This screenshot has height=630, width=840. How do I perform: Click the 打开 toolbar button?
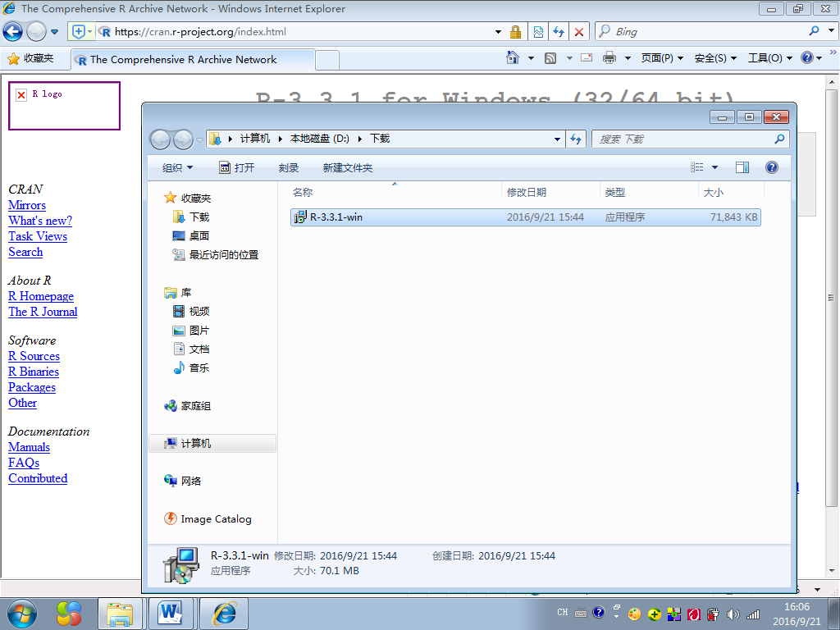237,167
